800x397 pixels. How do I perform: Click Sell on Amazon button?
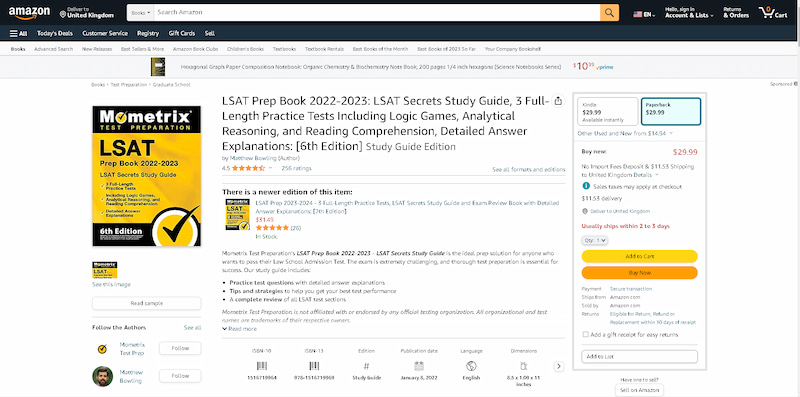coord(639,390)
